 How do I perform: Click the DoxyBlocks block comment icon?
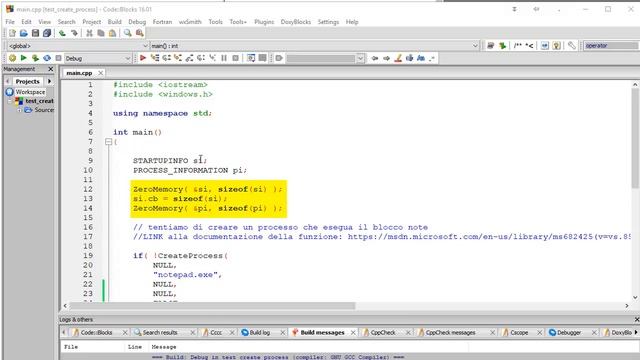[x=518, y=46]
